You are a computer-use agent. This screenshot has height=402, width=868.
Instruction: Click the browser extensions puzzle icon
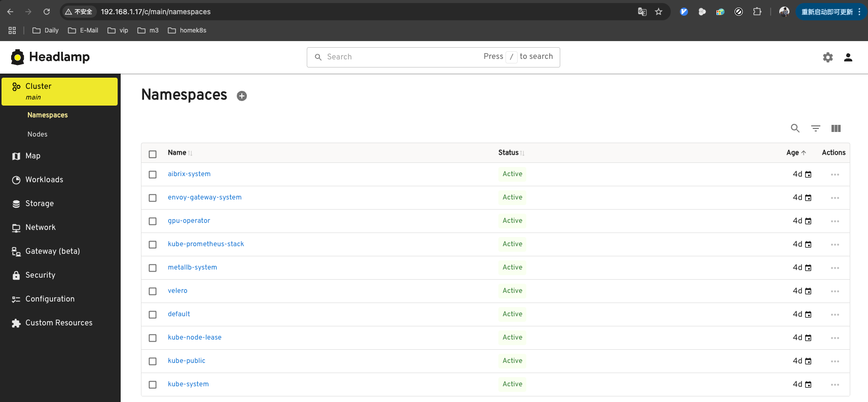tap(757, 12)
